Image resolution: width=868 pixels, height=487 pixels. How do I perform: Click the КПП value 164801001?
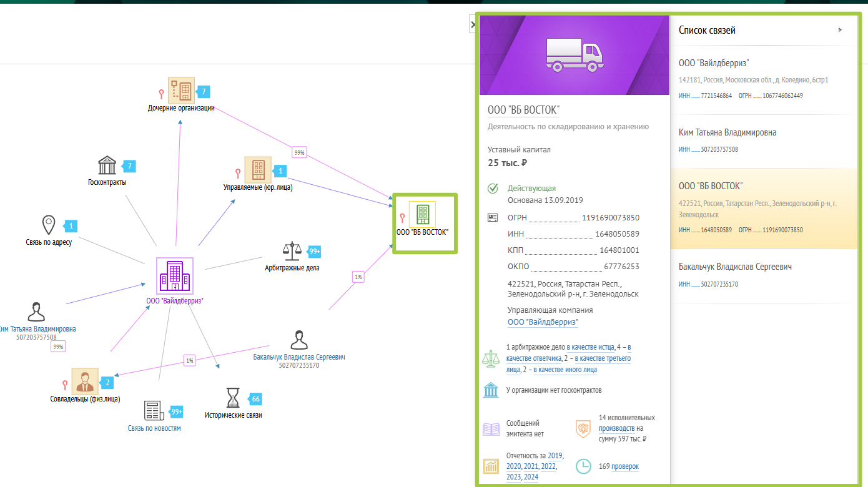(619, 250)
